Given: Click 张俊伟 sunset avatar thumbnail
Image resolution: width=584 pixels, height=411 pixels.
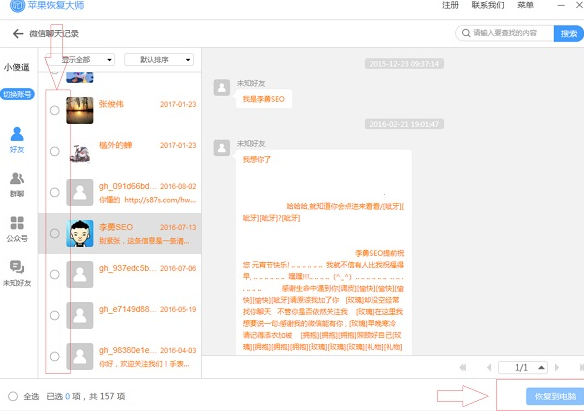Looking at the screenshot, I should click(x=80, y=110).
